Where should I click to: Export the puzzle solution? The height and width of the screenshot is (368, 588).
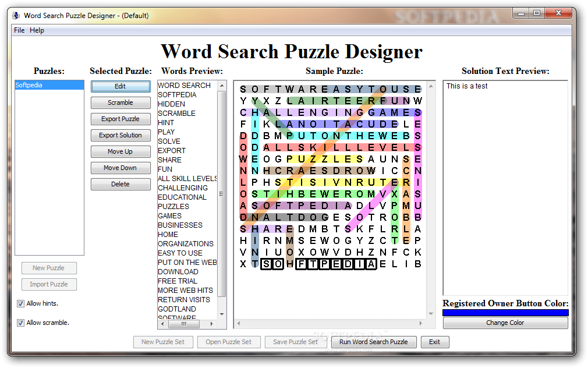121,135
